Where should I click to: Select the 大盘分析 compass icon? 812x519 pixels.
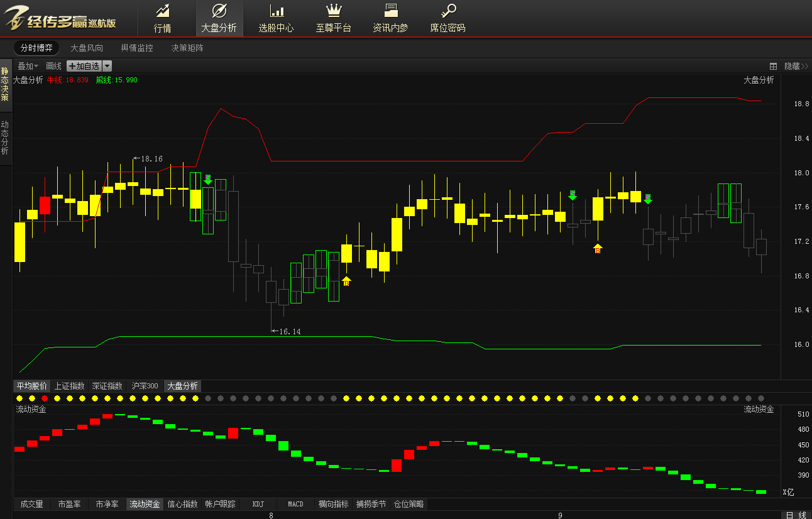tap(219, 11)
